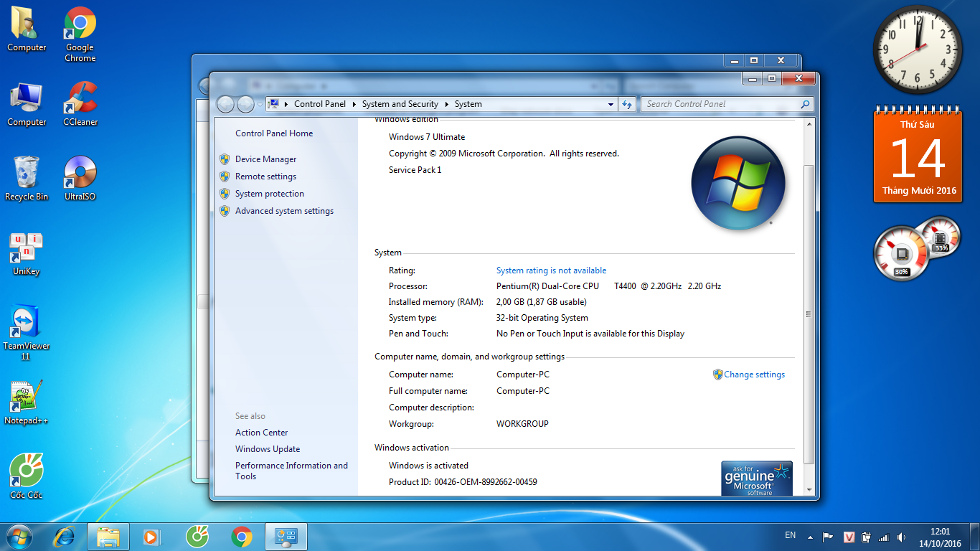Click the scrollbar up arrow in System window

coord(809,124)
